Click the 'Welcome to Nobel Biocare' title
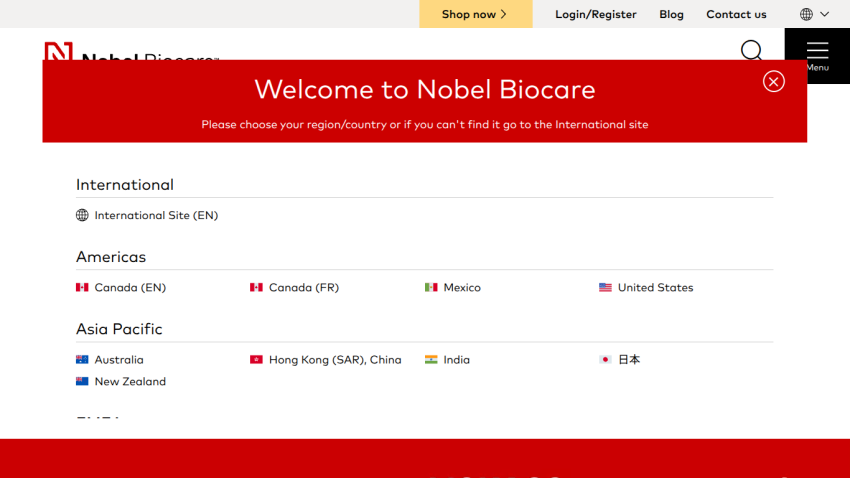This screenshot has width=850, height=478. tap(425, 89)
